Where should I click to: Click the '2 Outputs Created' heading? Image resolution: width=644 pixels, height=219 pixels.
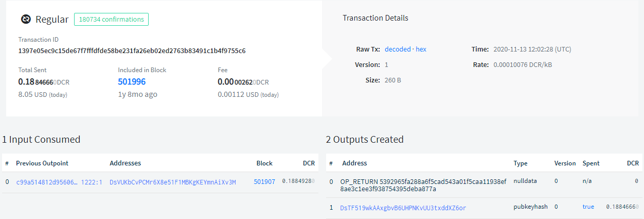(x=365, y=140)
